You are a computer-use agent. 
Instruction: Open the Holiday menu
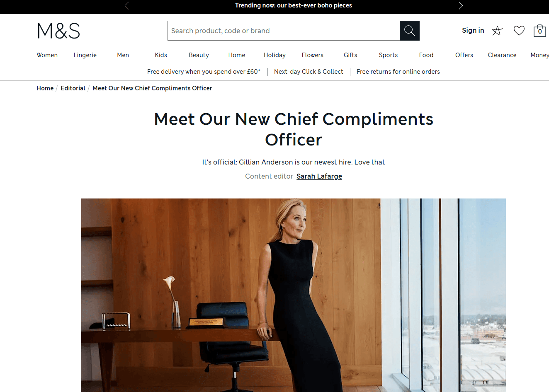coord(274,55)
